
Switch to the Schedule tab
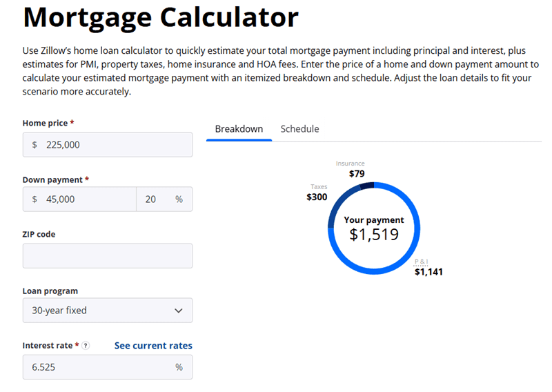[299, 129]
